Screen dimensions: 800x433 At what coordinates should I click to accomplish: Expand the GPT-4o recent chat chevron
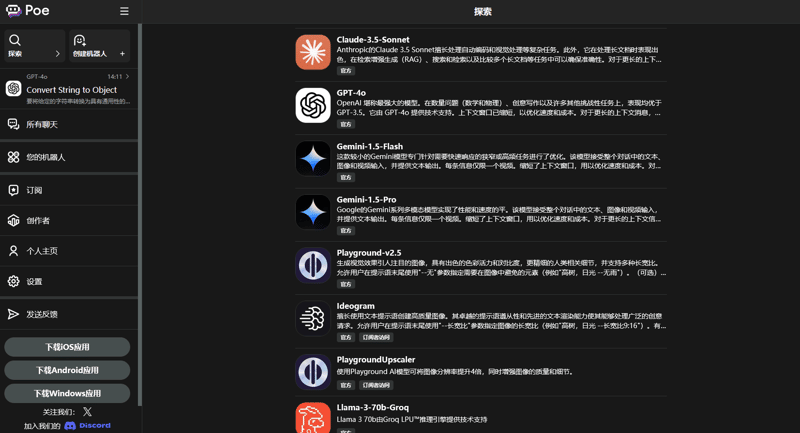pos(128,76)
